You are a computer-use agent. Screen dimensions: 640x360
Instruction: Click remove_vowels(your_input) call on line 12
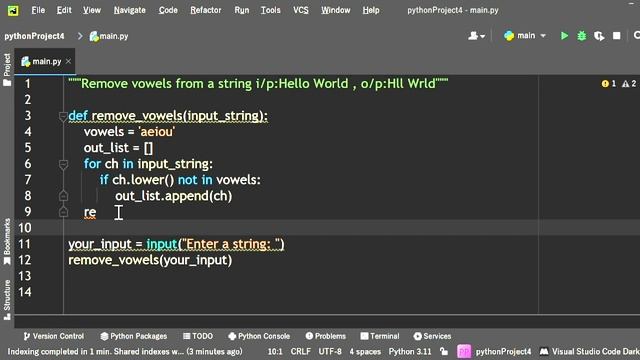[150, 260]
